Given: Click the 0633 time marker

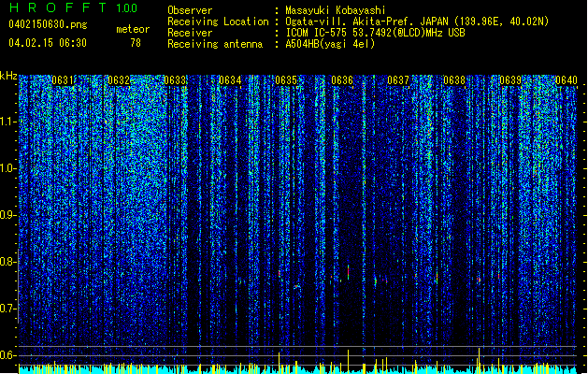Looking at the screenshot, I should point(175,80).
